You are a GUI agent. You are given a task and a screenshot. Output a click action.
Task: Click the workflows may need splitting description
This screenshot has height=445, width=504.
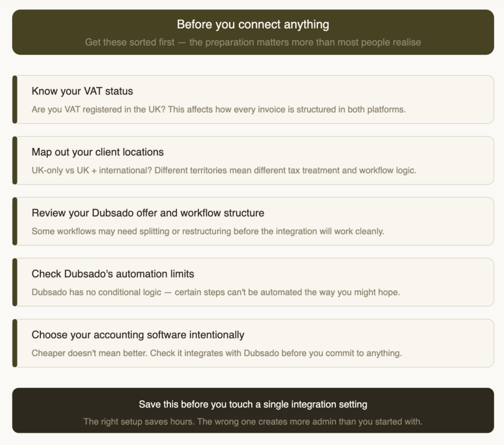(208, 231)
